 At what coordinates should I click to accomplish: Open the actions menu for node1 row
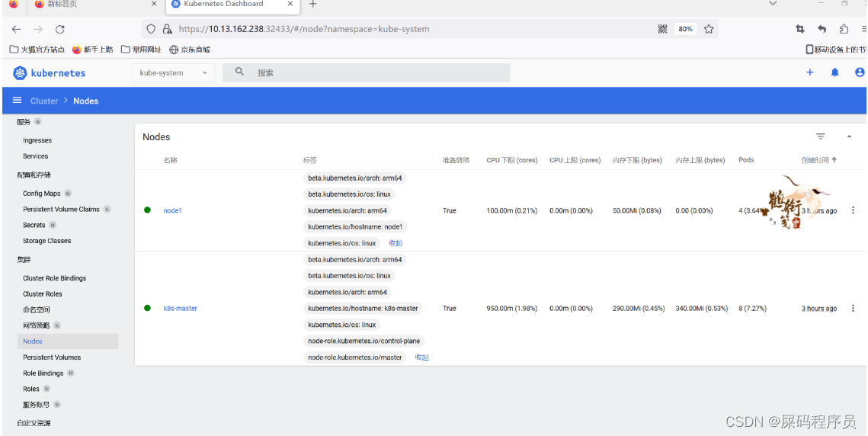[x=853, y=210]
